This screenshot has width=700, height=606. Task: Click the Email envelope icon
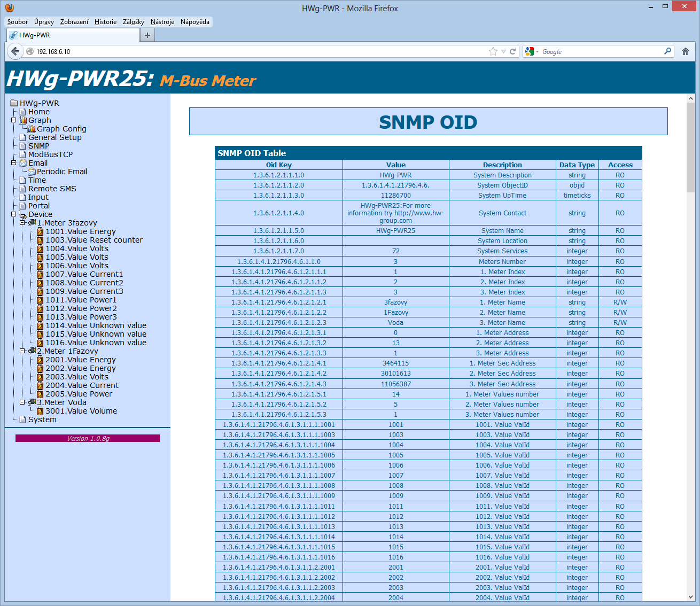23,163
